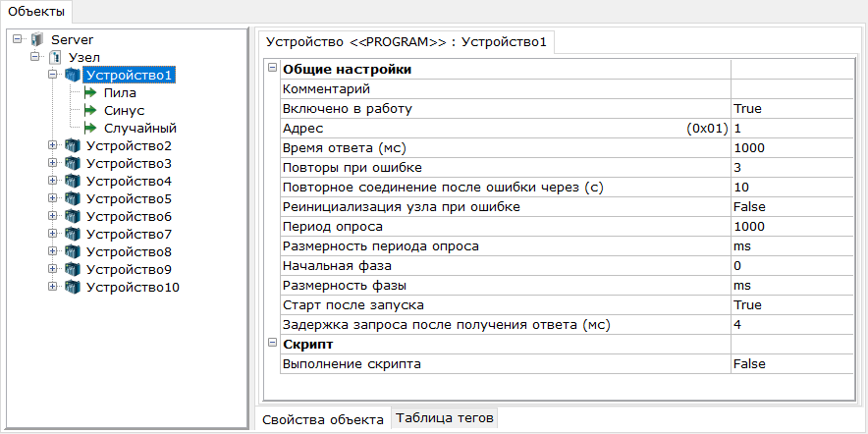Collapse the Общие настройки section
Screen dimensions: 868x434
(x=272, y=68)
